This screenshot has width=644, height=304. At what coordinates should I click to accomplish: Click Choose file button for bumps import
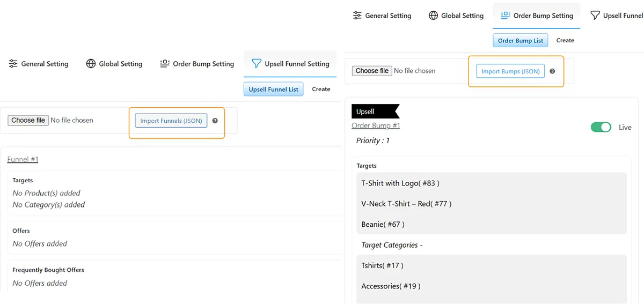point(372,70)
